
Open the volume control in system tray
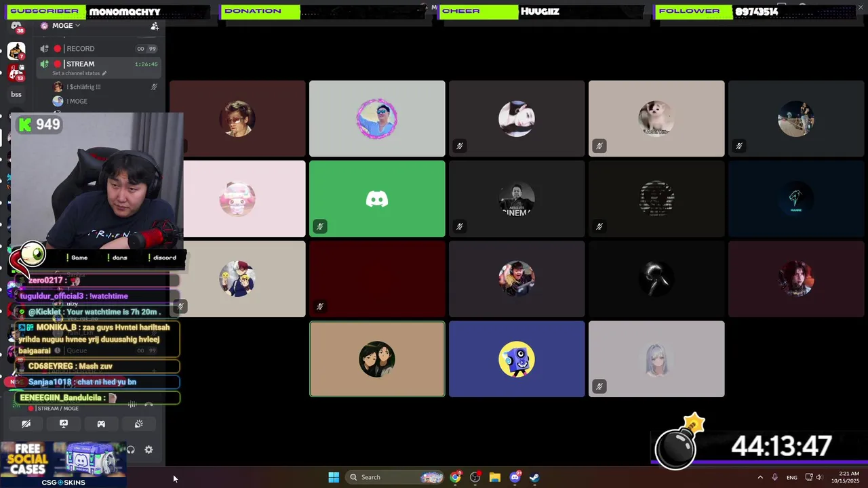[819, 477]
